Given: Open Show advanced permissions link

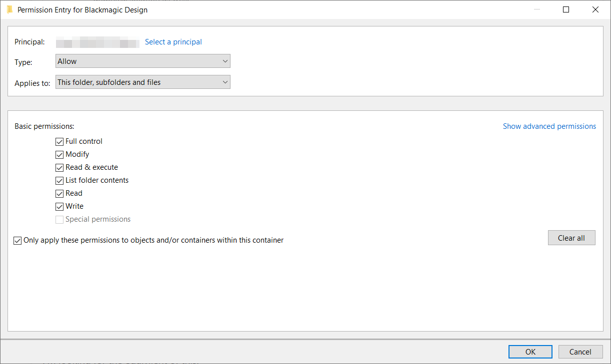Looking at the screenshot, I should [x=549, y=126].
